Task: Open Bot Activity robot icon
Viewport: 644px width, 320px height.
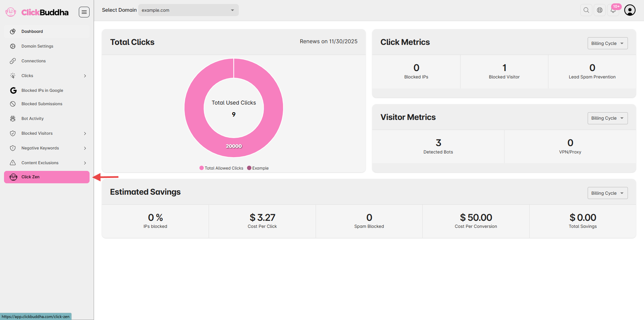Action: (x=13, y=119)
